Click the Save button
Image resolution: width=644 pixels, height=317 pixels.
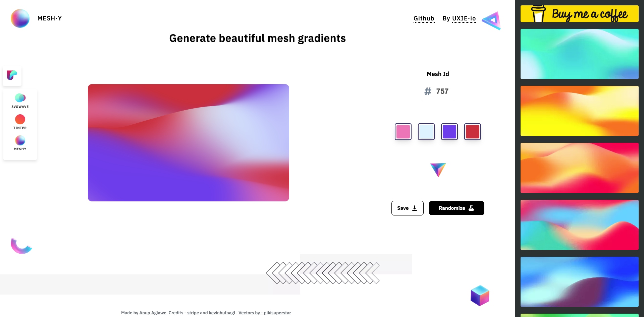(407, 208)
